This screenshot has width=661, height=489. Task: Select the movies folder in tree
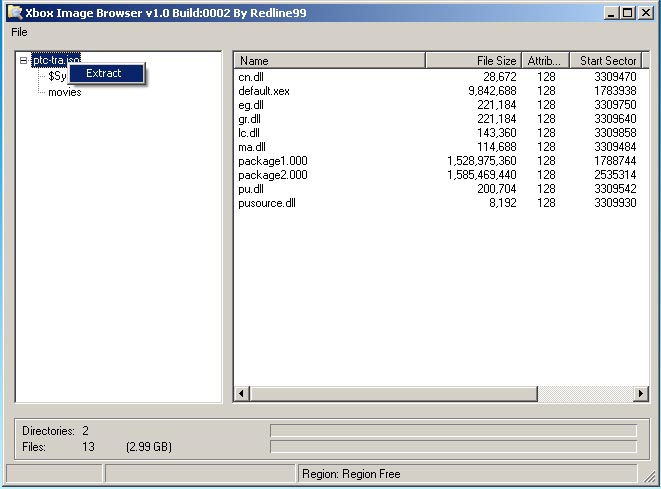click(x=64, y=92)
